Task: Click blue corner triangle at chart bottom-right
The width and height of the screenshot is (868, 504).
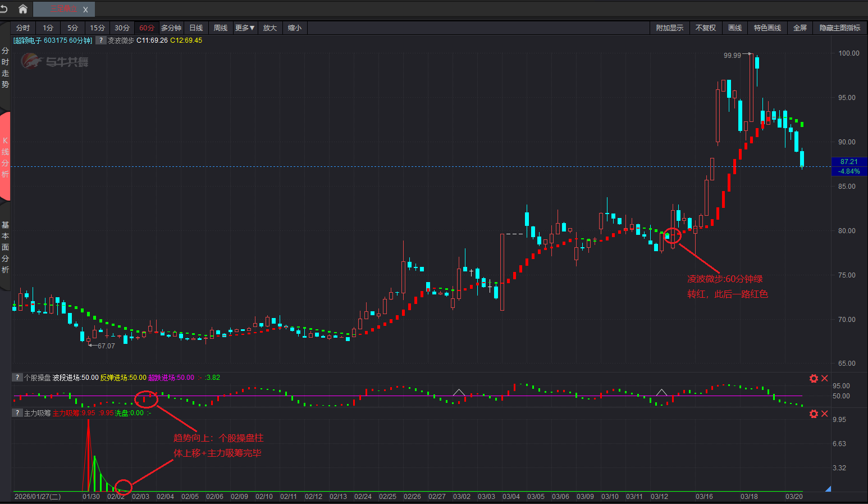Action: [828, 489]
